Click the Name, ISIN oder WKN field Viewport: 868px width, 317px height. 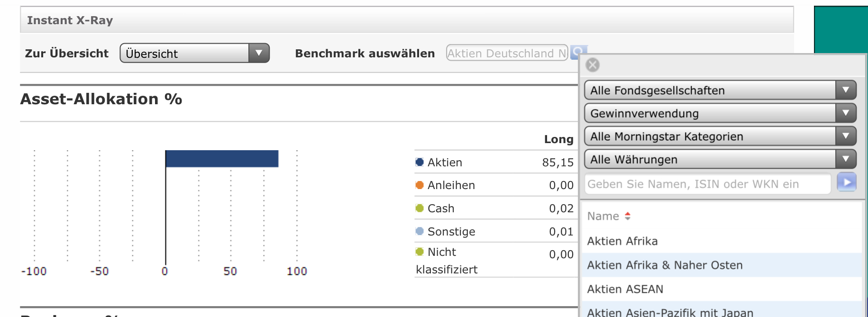[707, 184]
